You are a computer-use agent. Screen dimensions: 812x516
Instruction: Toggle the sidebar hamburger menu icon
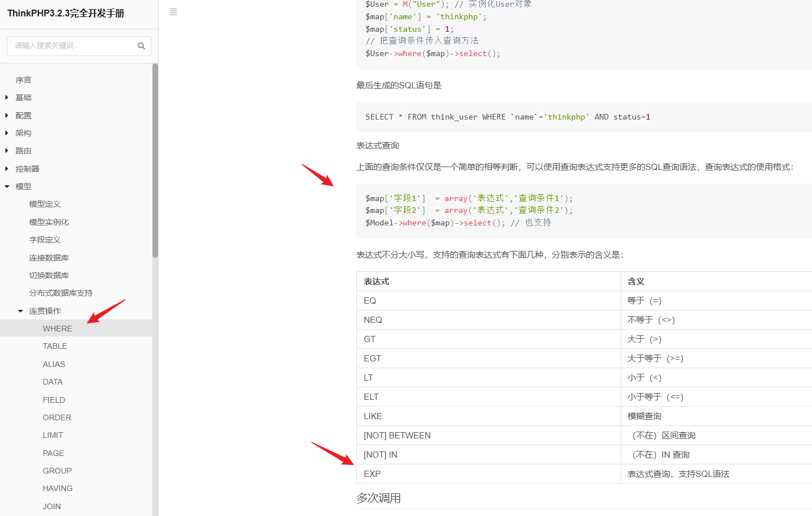pos(173,12)
